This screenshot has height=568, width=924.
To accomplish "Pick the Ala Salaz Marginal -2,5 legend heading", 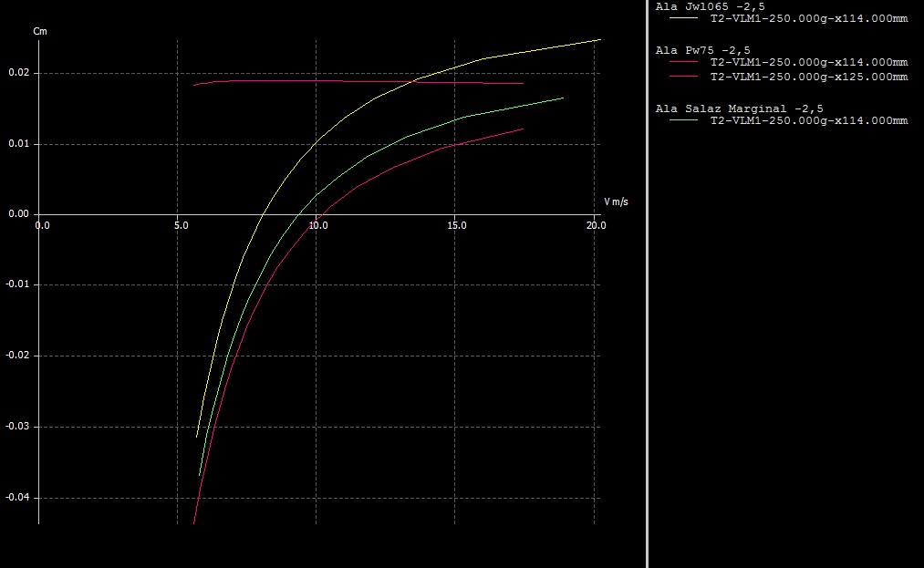I will point(739,108).
